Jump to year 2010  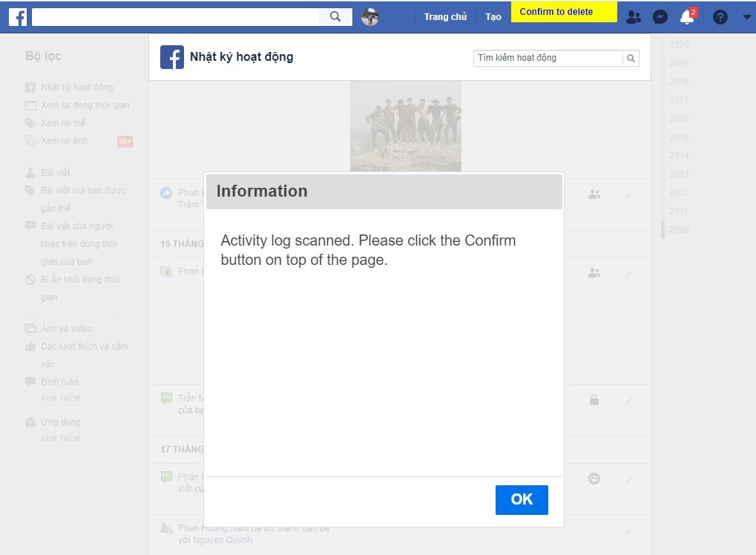[679, 230]
